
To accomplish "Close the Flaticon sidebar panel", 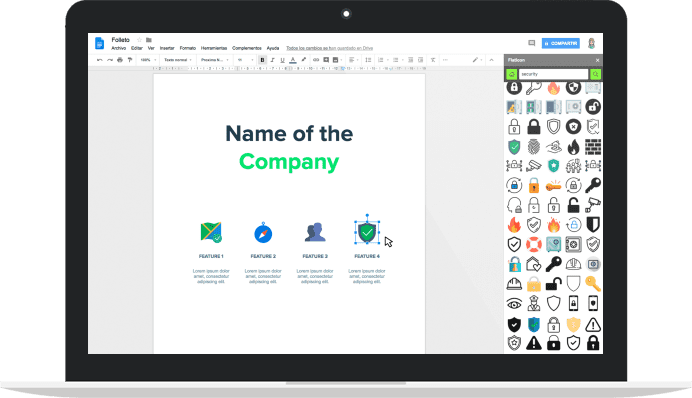I will (598, 60).
